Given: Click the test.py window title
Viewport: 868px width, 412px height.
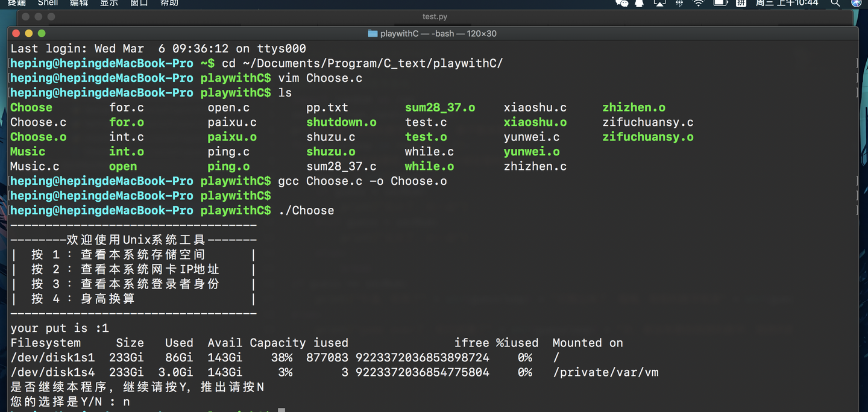Looking at the screenshot, I should pyautogui.click(x=435, y=17).
